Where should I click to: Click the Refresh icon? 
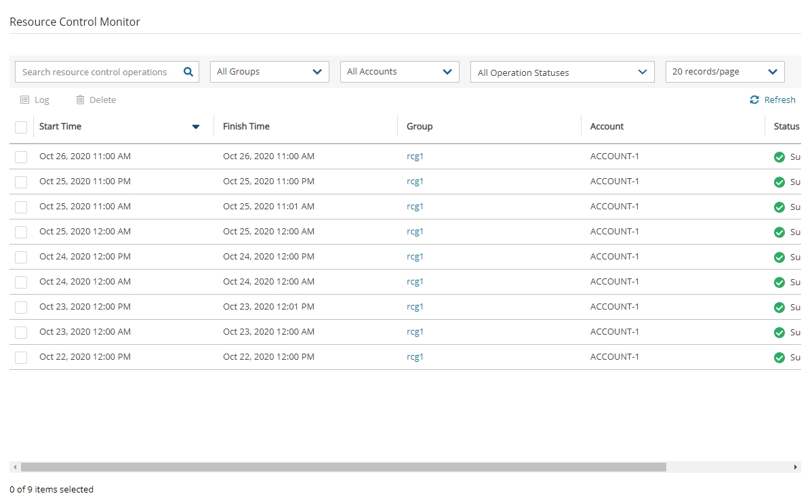tap(754, 100)
